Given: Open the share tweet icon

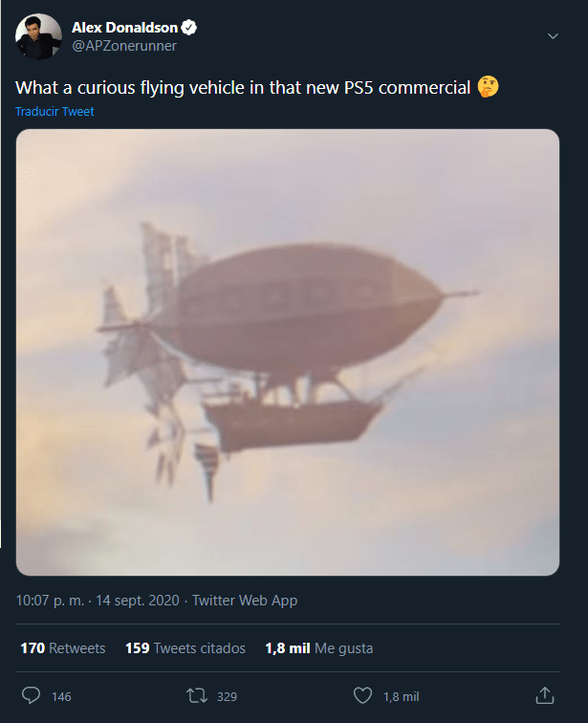Looking at the screenshot, I should point(545,695).
